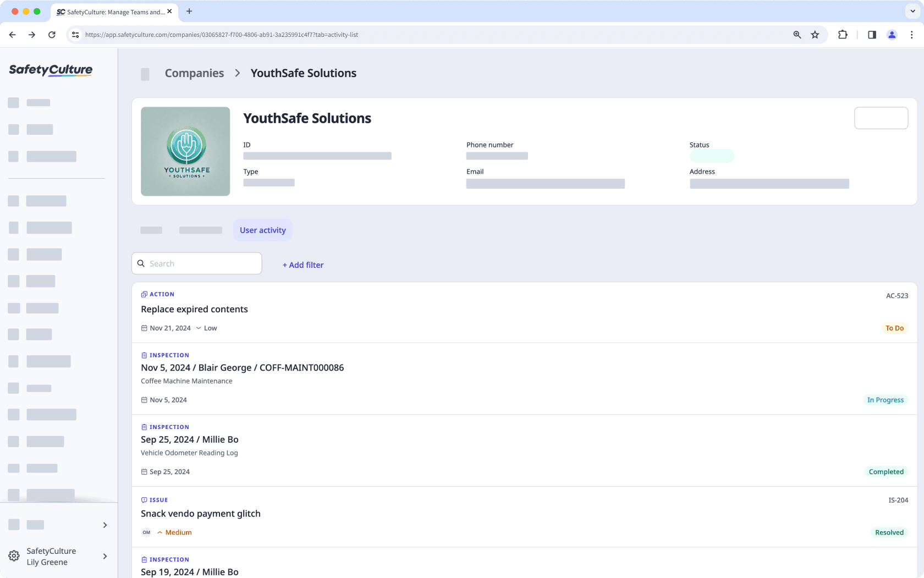The image size is (924, 578).
Task: Click the In Progress status badge
Action: point(886,400)
